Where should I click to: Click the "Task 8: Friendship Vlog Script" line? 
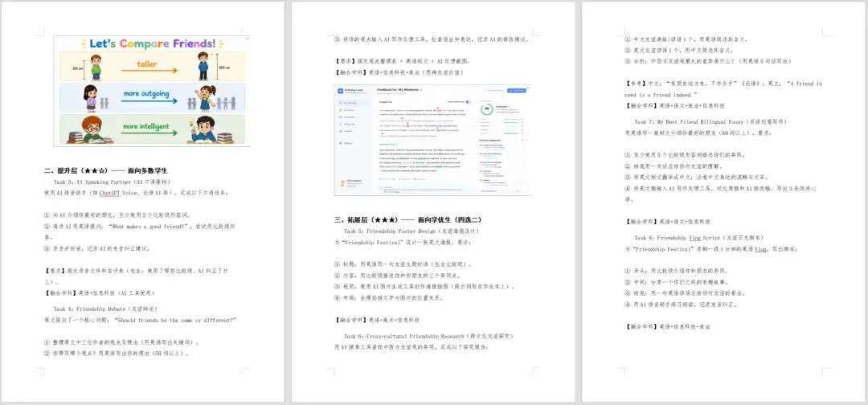[x=697, y=238]
